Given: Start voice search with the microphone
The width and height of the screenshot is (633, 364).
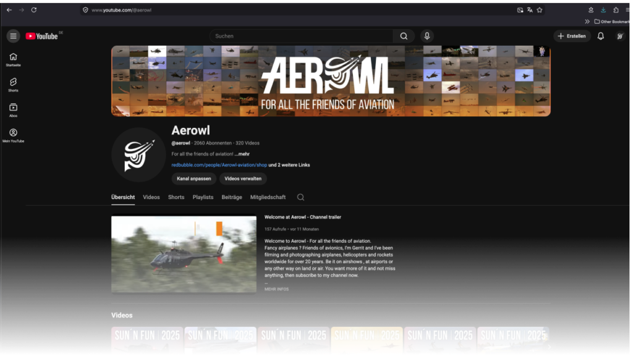Looking at the screenshot, I should click(x=427, y=36).
